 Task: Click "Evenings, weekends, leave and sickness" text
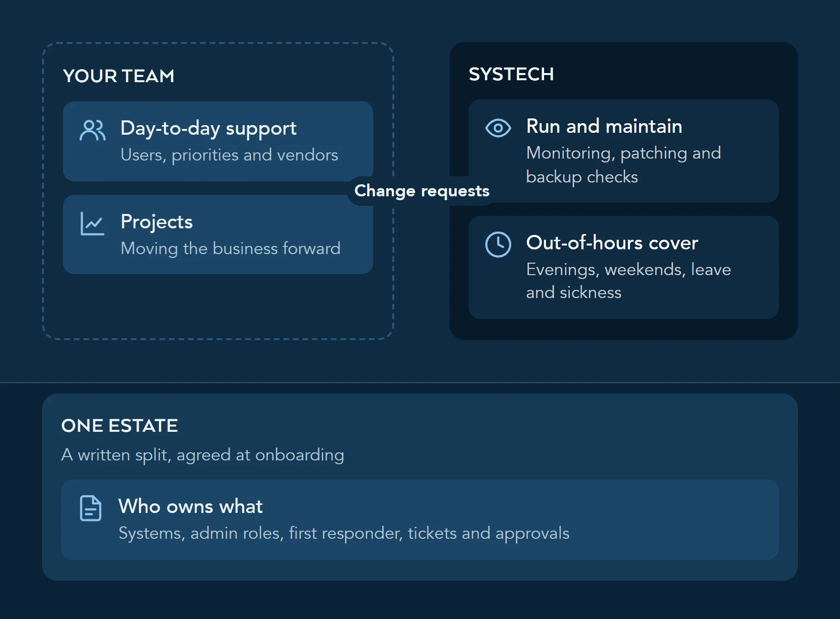629,281
